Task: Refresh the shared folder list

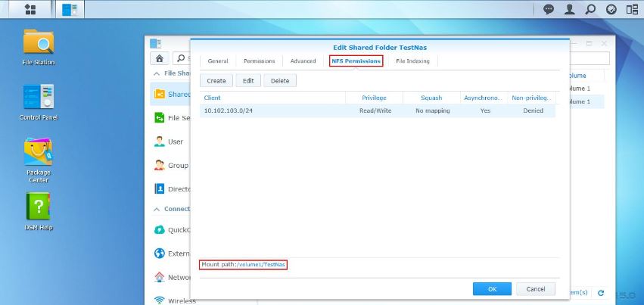Action: coord(600,293)
